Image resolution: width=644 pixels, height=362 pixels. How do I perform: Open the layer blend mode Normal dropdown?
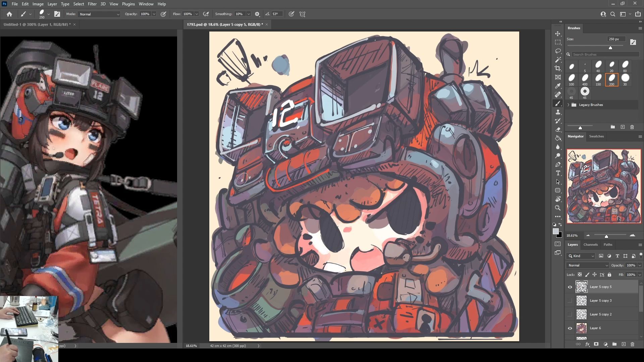point(588,265)
